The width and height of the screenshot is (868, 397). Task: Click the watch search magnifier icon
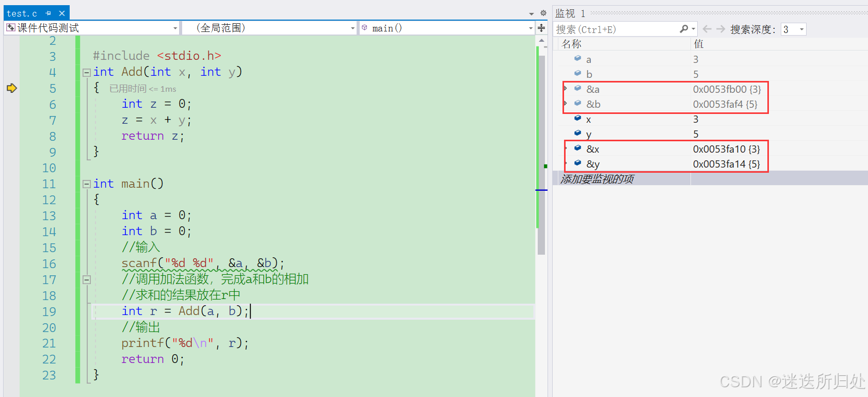684,29
